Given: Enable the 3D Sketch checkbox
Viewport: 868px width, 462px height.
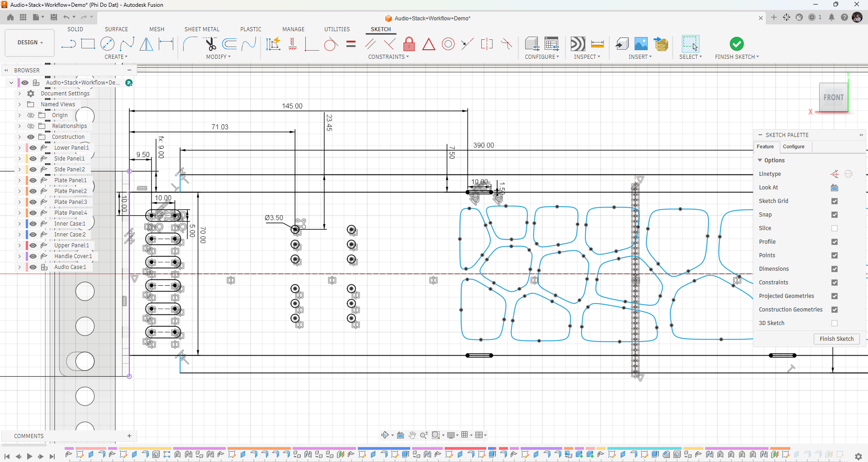Looking at the screenshot, I should (835, 323).
